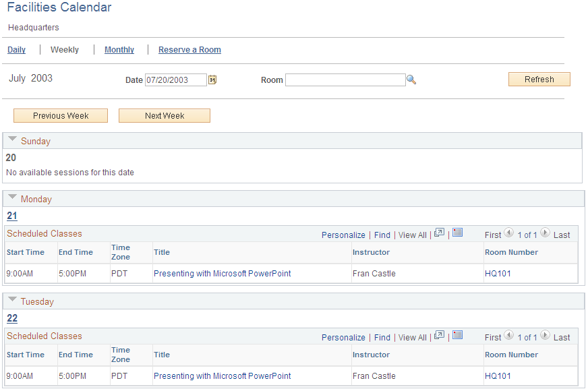Collapse the Monday section
Image resolution: width=588 pixels, height=391 pixels.
[12, 197]
